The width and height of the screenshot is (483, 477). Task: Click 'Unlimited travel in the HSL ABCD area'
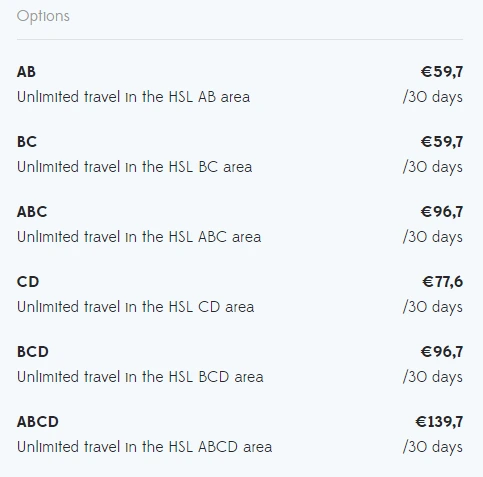tap(144, 447)
